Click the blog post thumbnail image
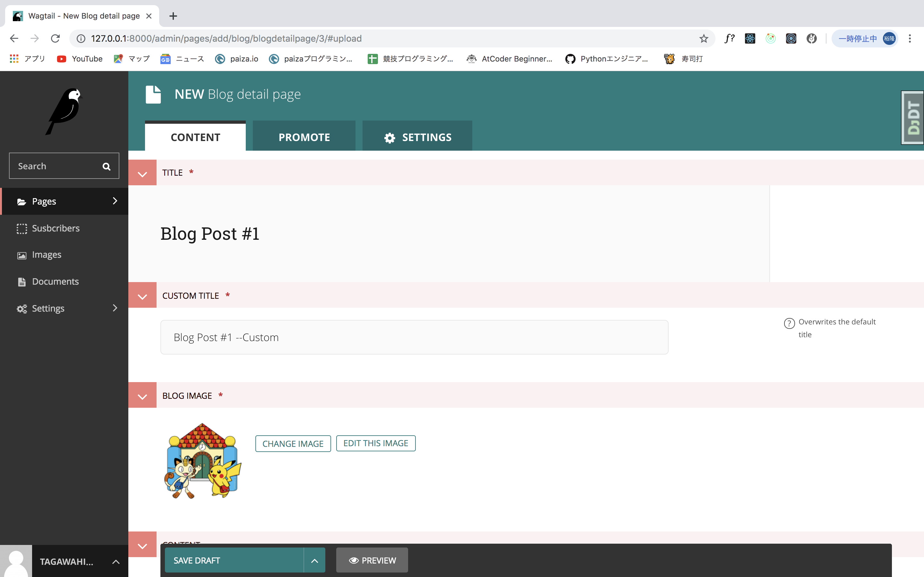Screen dimensions: 924x577 203,461
